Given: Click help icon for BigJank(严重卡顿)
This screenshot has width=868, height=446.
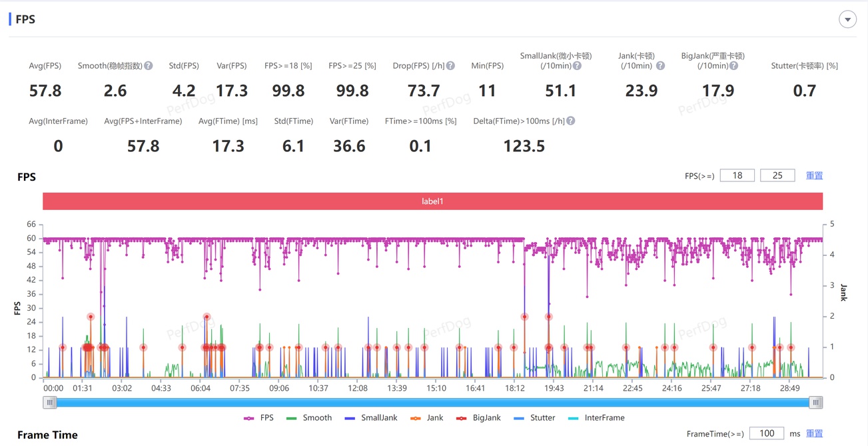Looking at the screenshot, I should pos(733,66).
